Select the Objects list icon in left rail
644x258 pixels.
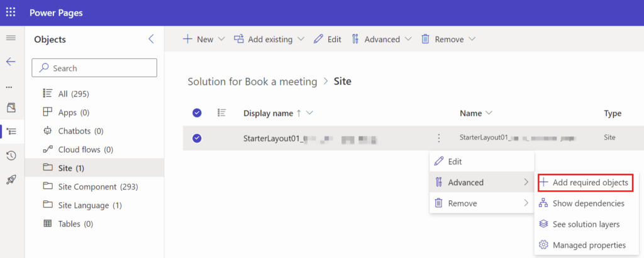coord(11,131)
